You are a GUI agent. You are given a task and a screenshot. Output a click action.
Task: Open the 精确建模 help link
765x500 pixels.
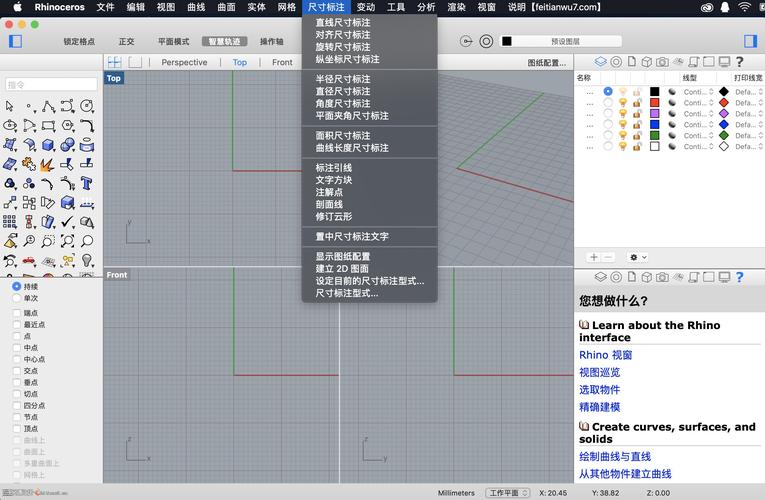coord(600,407)
